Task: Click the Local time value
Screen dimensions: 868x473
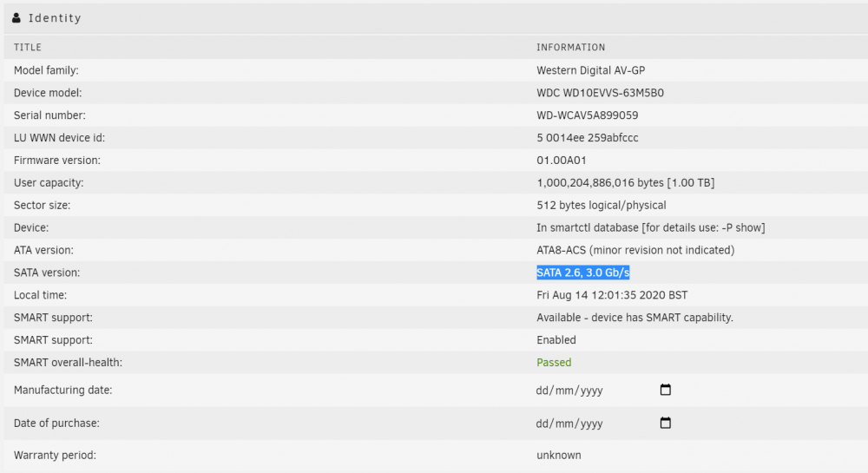Action: click(612, 295)
